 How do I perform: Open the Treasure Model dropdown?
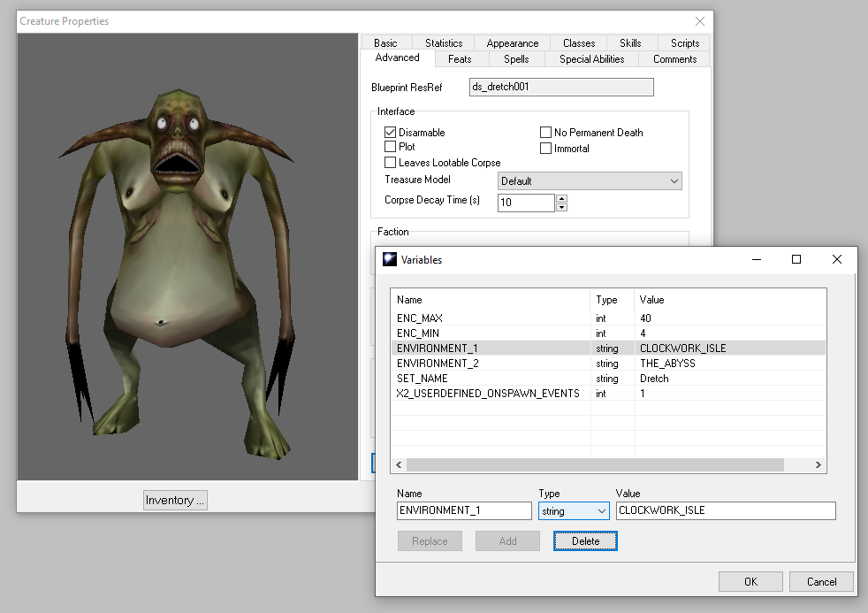[590, 181]
